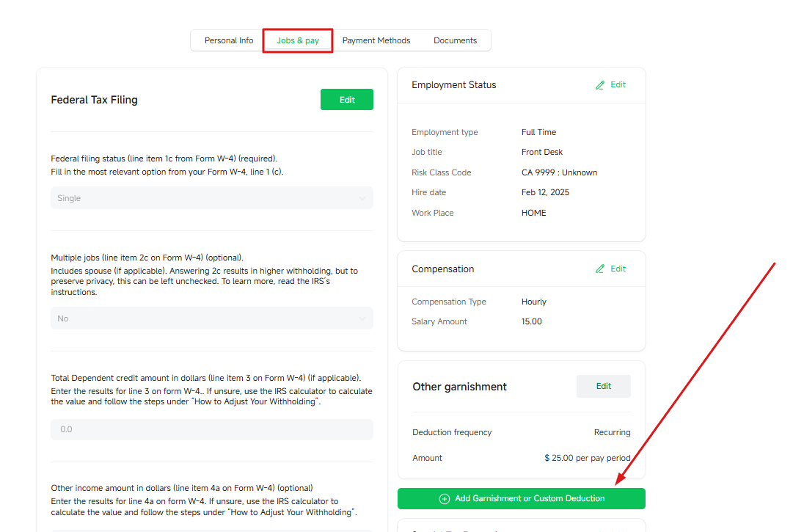Screen dimensions: 793x532
Task: Click the plus circle icon on Add Garnishment
Action: (x=444, y=499)
